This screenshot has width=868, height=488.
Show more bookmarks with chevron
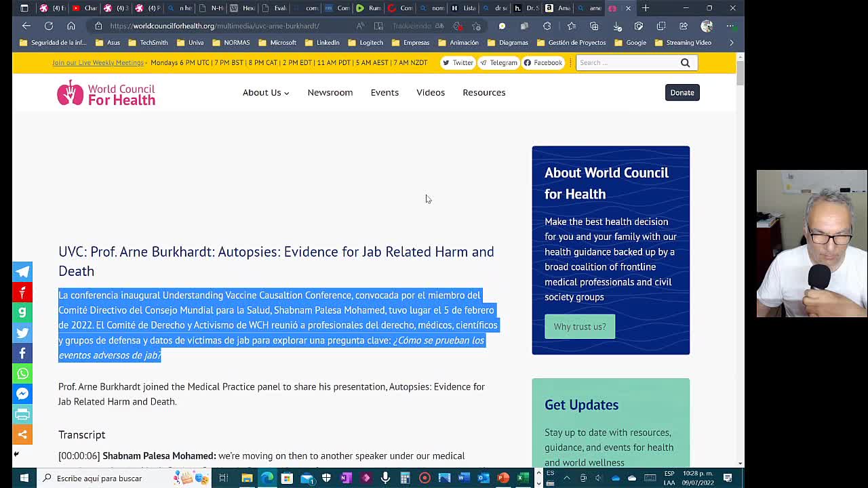click(x=731, y=43)
